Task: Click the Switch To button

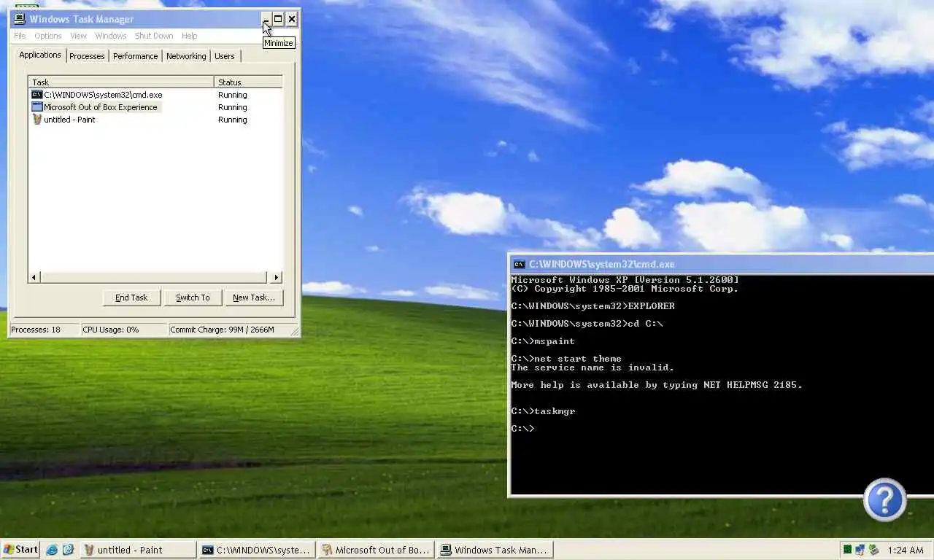Action: coord(193,297)
